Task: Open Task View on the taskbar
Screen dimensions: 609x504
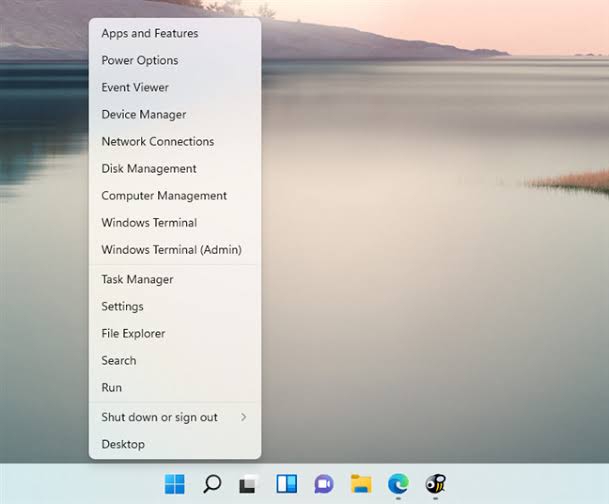Action: click(249, 484)
